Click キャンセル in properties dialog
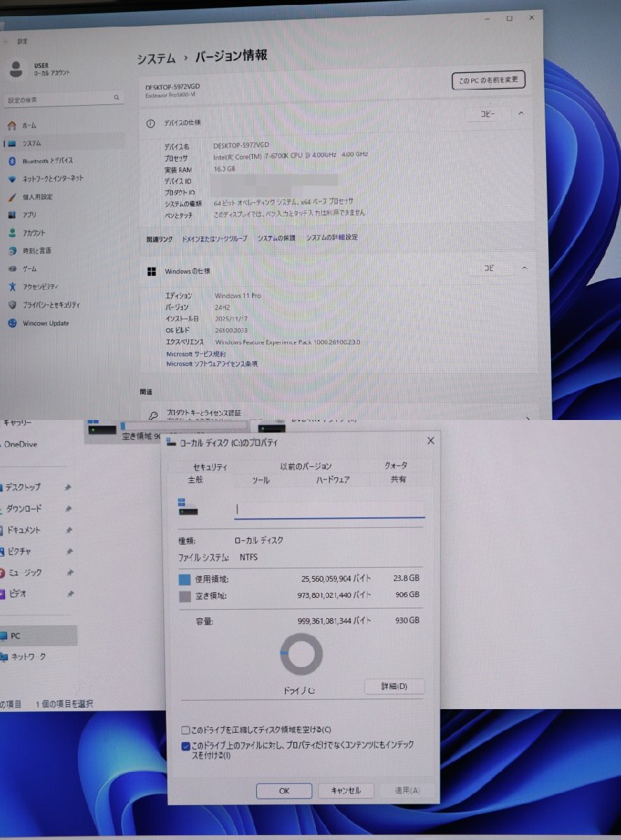The height and width of the screenshot is (840, 621). click(x=346, y=790)
